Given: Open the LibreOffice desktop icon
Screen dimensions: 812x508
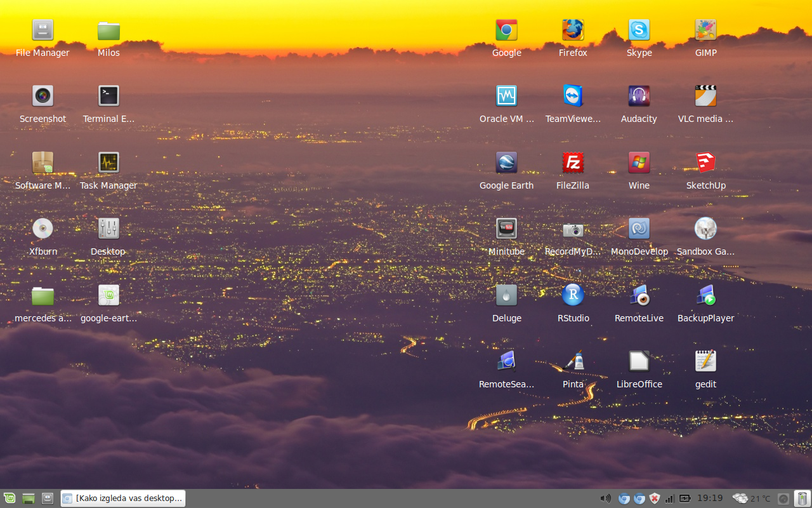Looking at the screenshot, I should point(639,361).
